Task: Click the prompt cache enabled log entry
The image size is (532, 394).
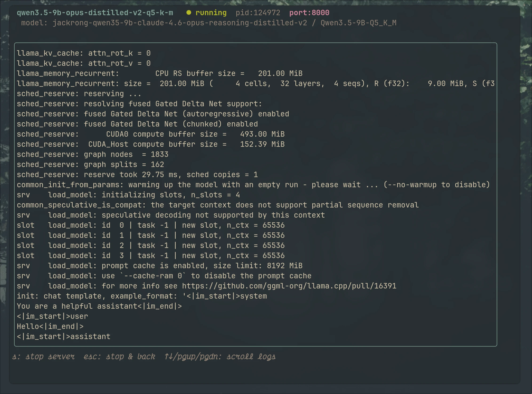Action: click(x=160, y=265)
